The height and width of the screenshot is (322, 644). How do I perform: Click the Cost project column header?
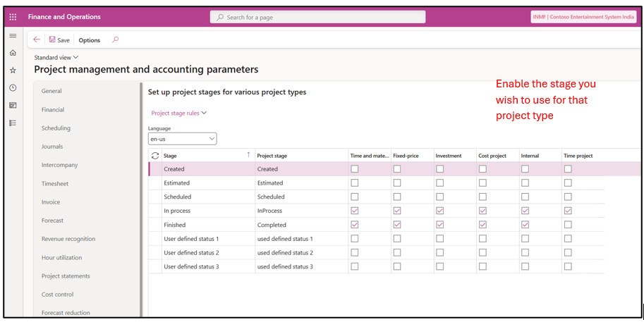(x=492, y=156)
